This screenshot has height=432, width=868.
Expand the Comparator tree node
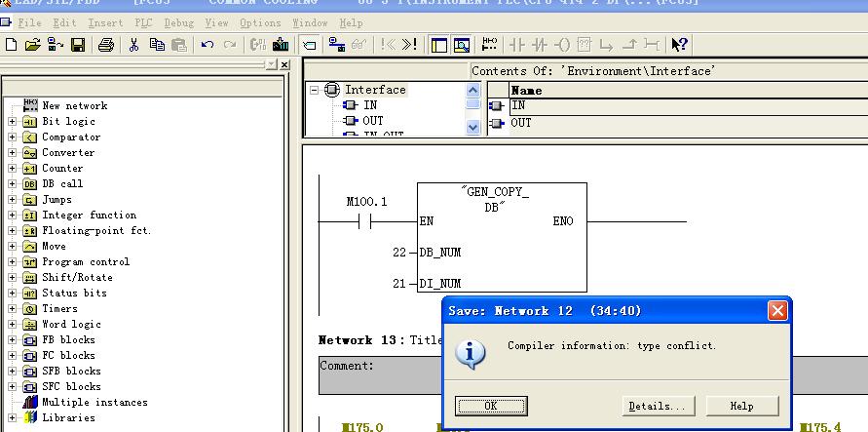(x=13, y=137)
